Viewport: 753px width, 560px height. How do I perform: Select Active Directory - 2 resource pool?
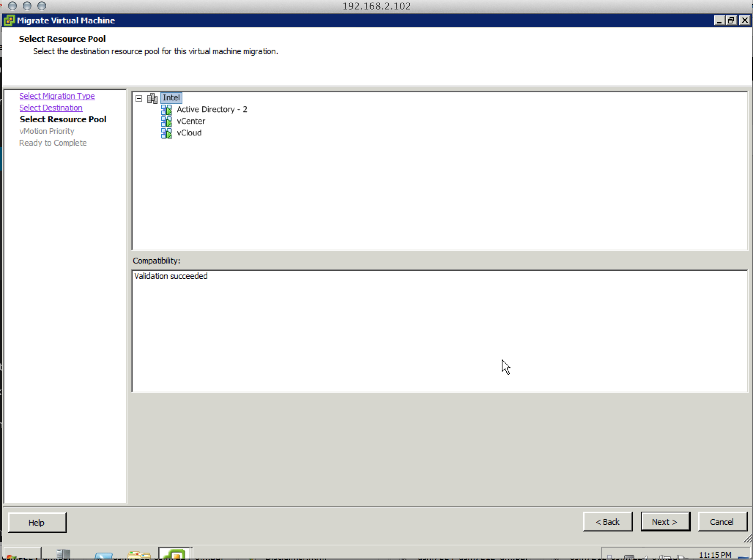212,109
